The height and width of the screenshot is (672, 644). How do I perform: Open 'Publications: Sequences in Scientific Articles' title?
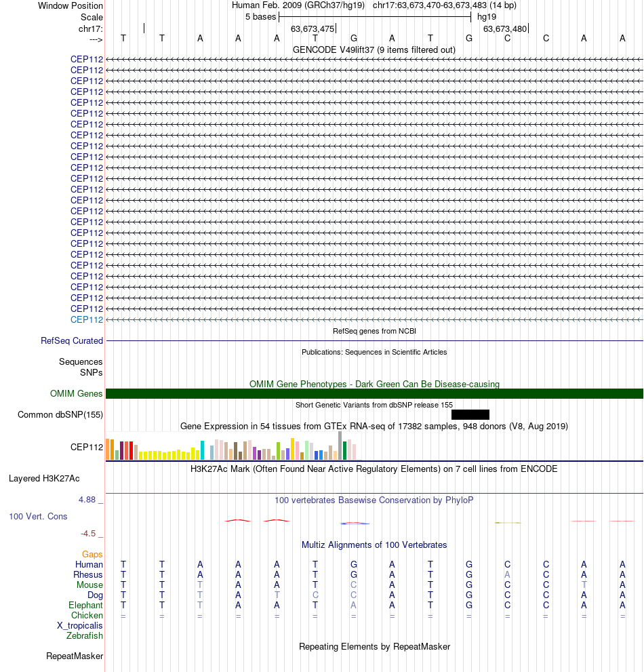[x=374, y=352]
